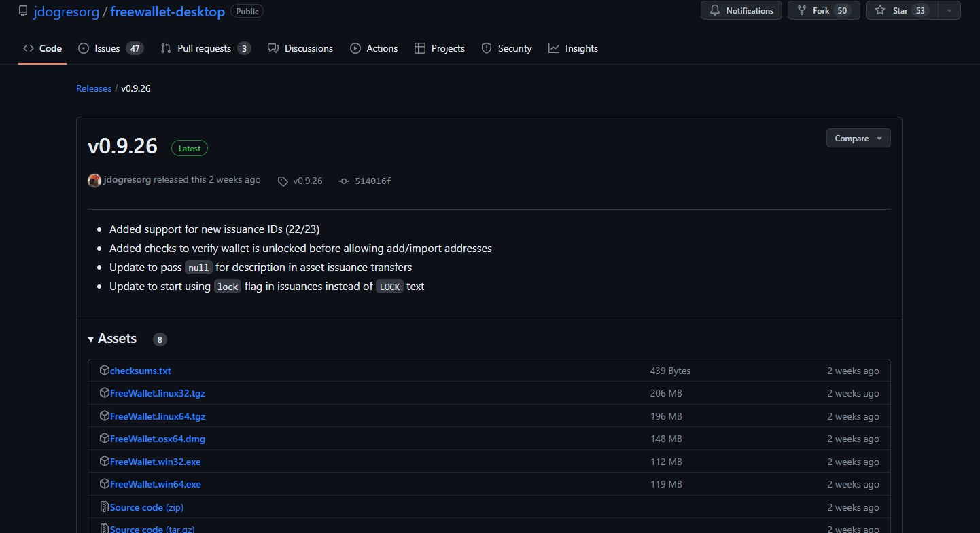Viewport: 980px width, 533px height.
Task: Click the Issues count badge 47
Action: [135, 48]
